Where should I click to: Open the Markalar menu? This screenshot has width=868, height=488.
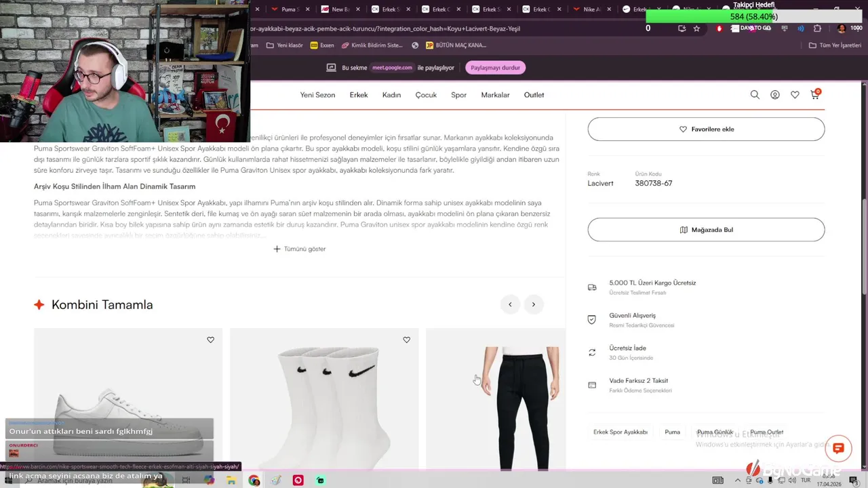[x=495, y=95]
